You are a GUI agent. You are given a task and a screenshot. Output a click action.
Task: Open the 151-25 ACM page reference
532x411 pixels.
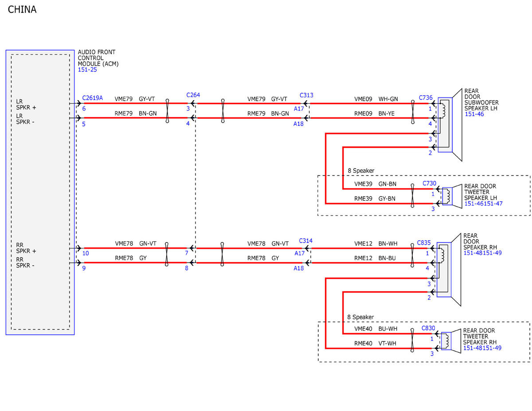pos(87,70)
